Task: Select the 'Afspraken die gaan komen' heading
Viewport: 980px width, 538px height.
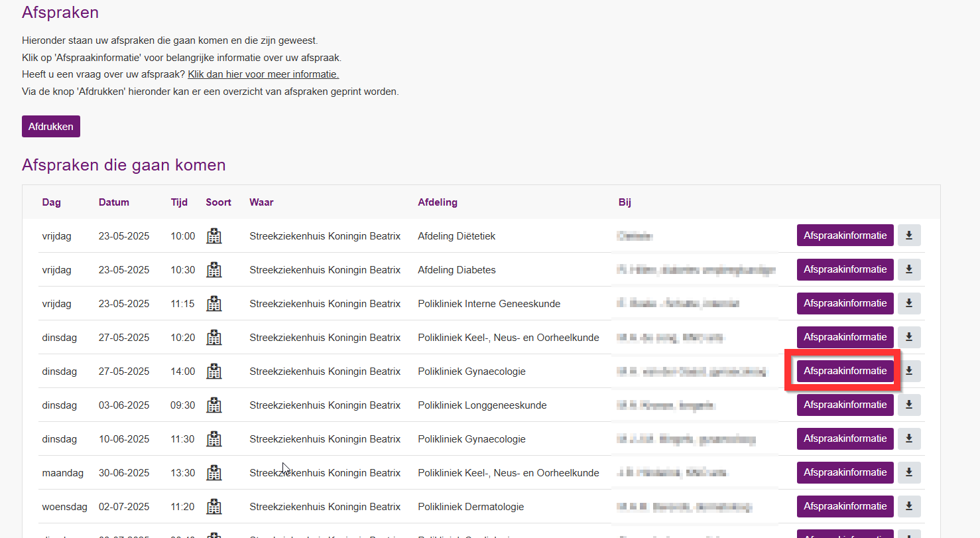Action: 124,165
